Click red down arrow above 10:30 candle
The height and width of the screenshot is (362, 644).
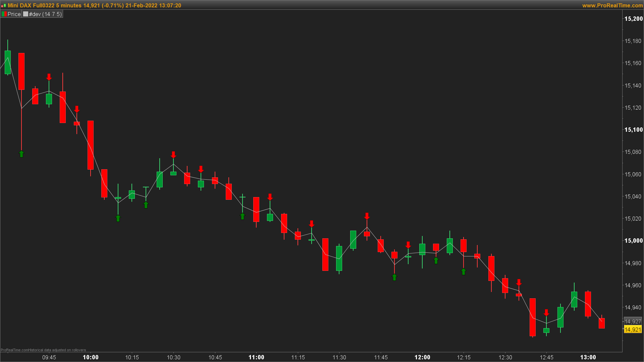pos(173,155)
